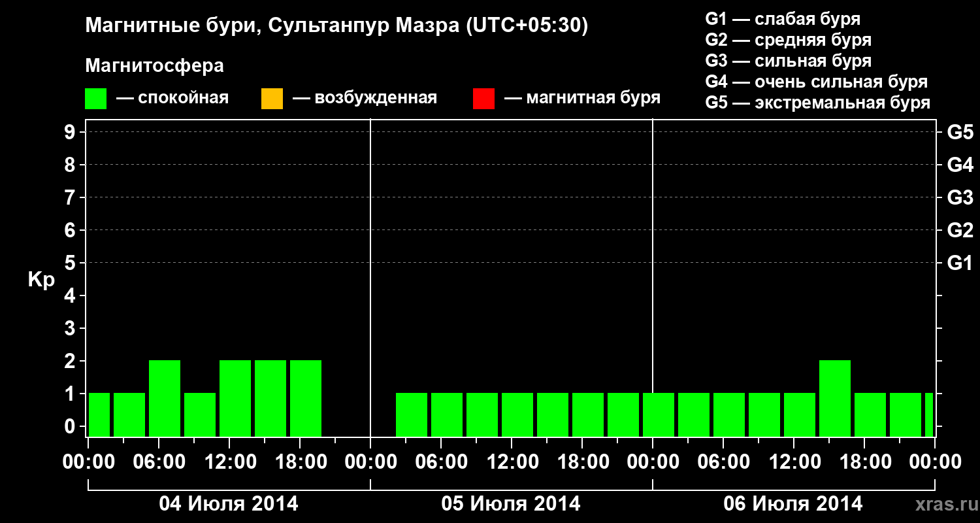Image resolution: width=980 pixels, height=523 pixels.
Task: Click the 'G5 — экстремальная буря' legend line
Action: (x=818, y=103)
